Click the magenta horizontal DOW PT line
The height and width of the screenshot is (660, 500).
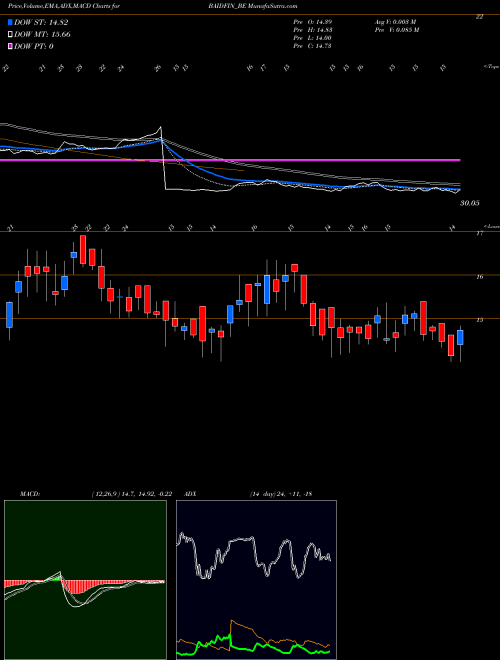pos(230,160)
